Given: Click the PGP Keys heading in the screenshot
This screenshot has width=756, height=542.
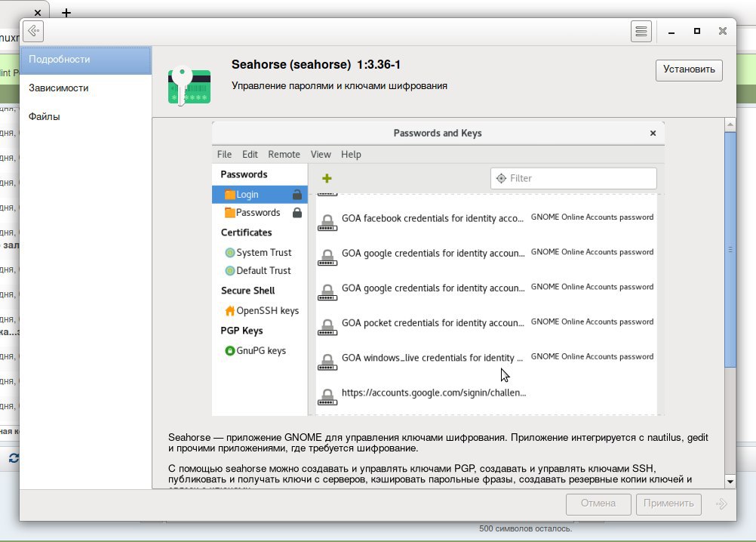Looking at the screenshot, I should (x=241, y=331).
